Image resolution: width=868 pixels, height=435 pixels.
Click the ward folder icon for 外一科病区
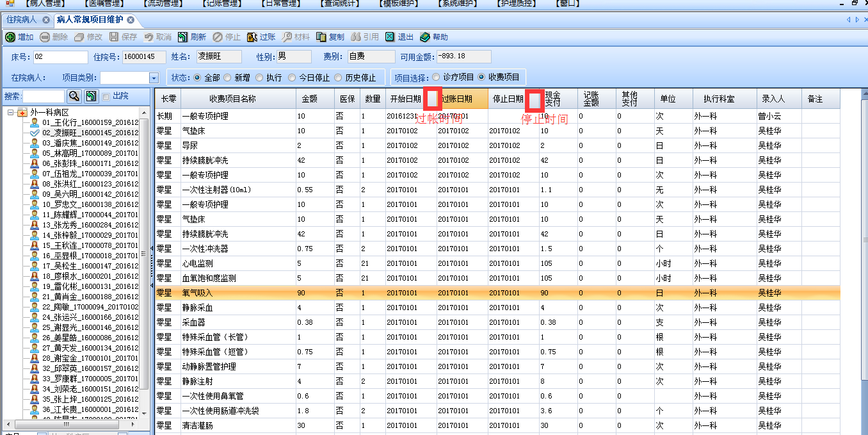(x=22, y=112)
